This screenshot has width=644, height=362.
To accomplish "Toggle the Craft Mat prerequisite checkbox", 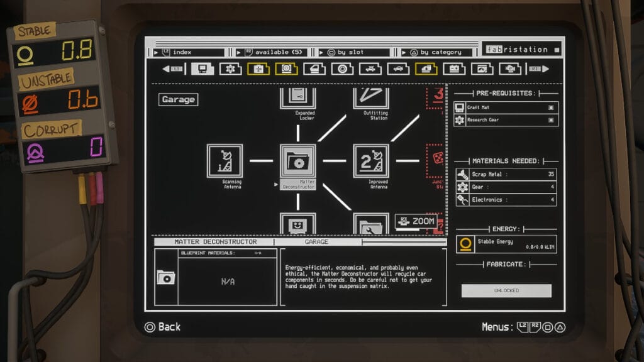I will coord(552,107).
